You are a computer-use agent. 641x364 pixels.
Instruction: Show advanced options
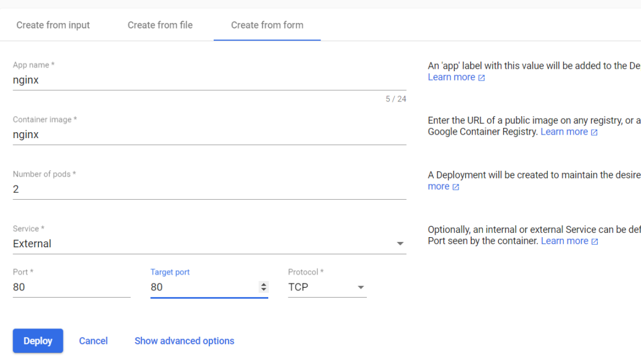[184, 341]
